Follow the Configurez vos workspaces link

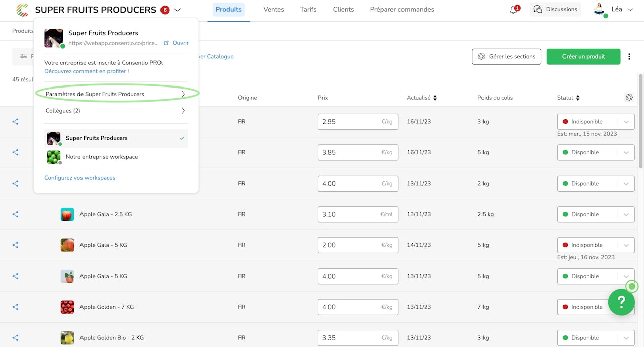79,178
